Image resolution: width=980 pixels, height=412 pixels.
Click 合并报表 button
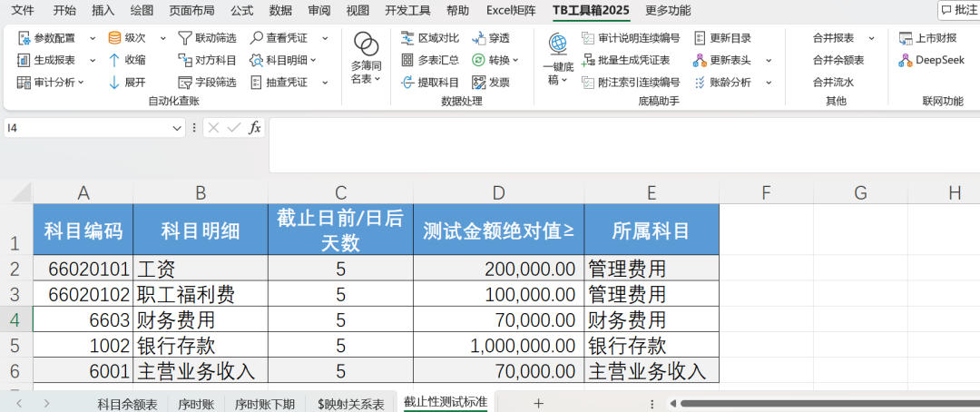click(833, 38)
